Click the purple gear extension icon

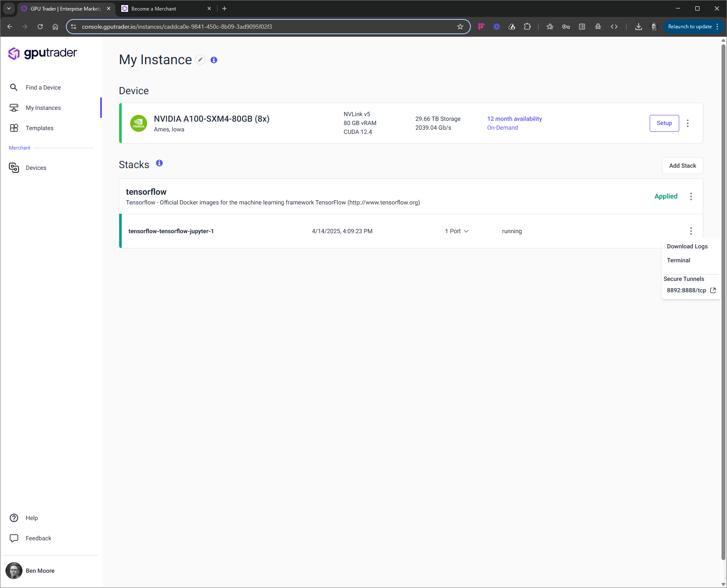pyautogui.click(x=497, y=27)
